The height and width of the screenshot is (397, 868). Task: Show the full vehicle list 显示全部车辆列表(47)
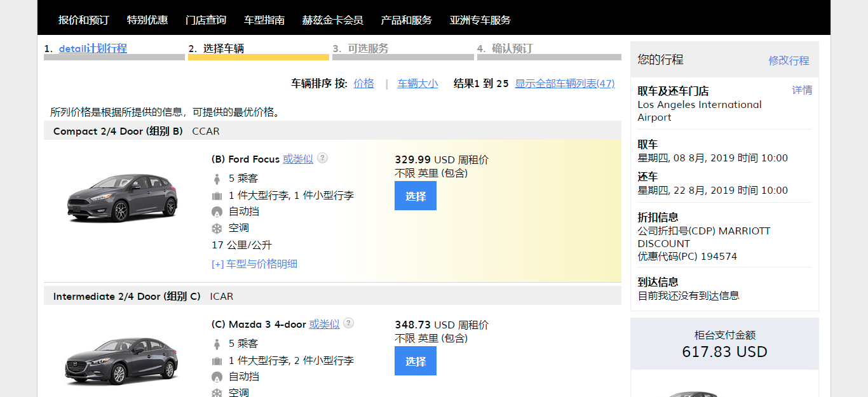pyautogui.click(x=564, y=83)
